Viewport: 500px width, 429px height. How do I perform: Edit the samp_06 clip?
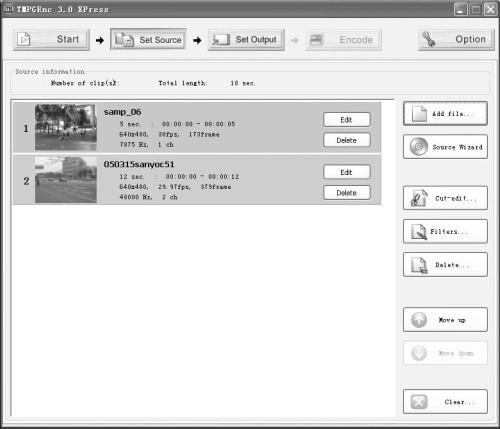[x=347, y=120]
